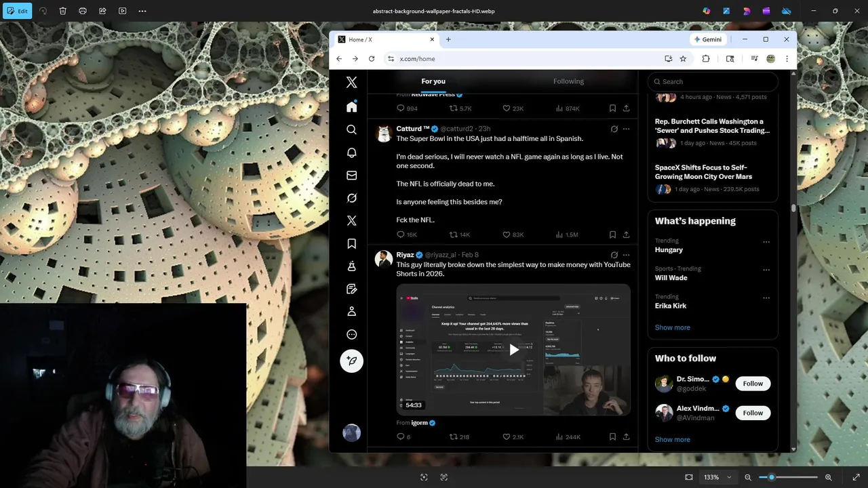The image size is (868, 488).
Task: Like the Riyaz post with 2.1K likes
Action: (x=513, y=436)
